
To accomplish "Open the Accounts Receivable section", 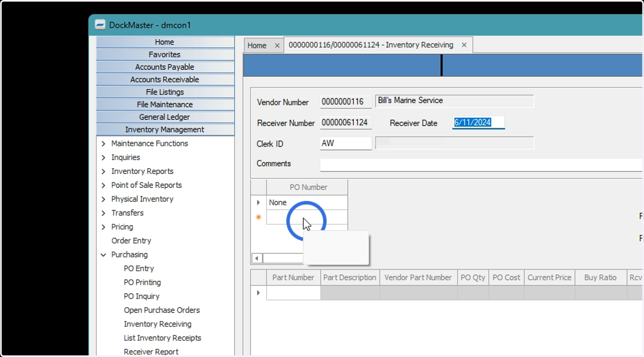I will (165, 79).
